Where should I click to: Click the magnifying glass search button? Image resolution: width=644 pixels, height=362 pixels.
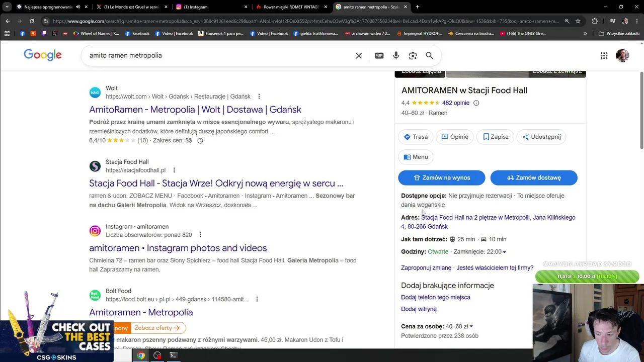pyautogui.click(x=429, y=55)
